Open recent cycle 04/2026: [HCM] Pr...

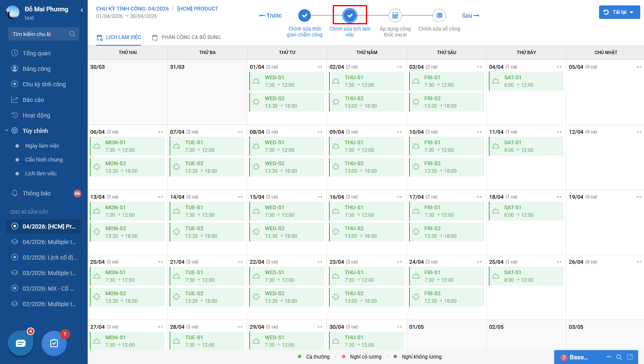click(44, 226)
